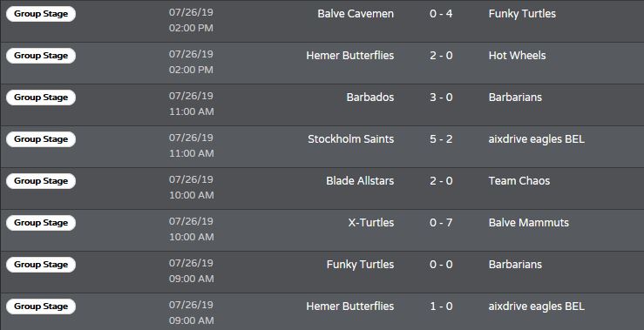Click Group Stage badge for Balve Cavemen match
The width and height of the screenshot is (644, 330).
click(x=41, y=14)
